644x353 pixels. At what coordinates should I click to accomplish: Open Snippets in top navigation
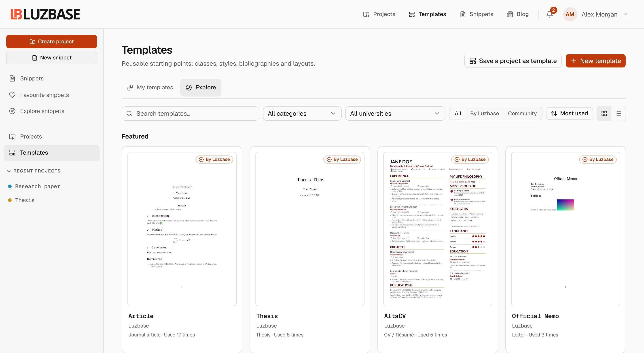(477, 14)
